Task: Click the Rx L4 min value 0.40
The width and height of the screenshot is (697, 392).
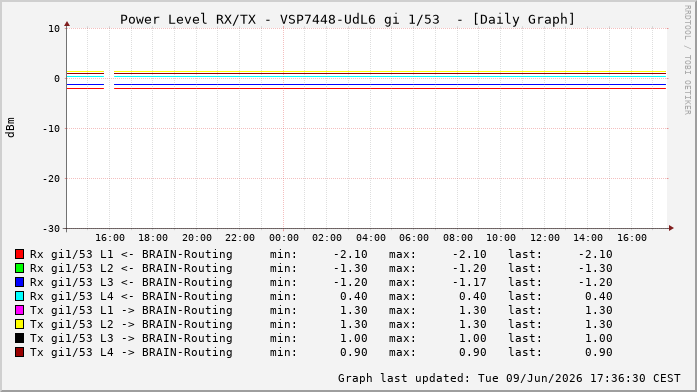Action: [x=354, y=296]
